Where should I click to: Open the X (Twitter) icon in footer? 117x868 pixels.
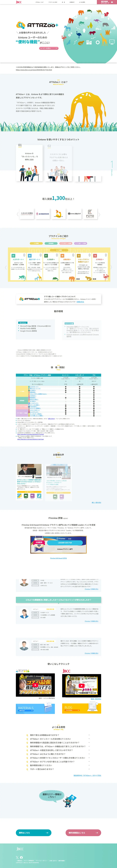point(17,857)
